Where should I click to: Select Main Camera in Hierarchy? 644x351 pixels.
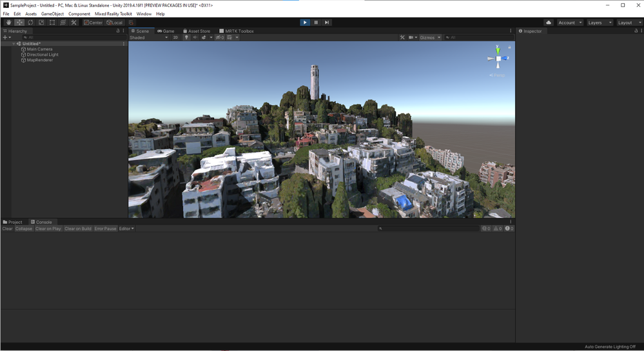tap(39, 49)
